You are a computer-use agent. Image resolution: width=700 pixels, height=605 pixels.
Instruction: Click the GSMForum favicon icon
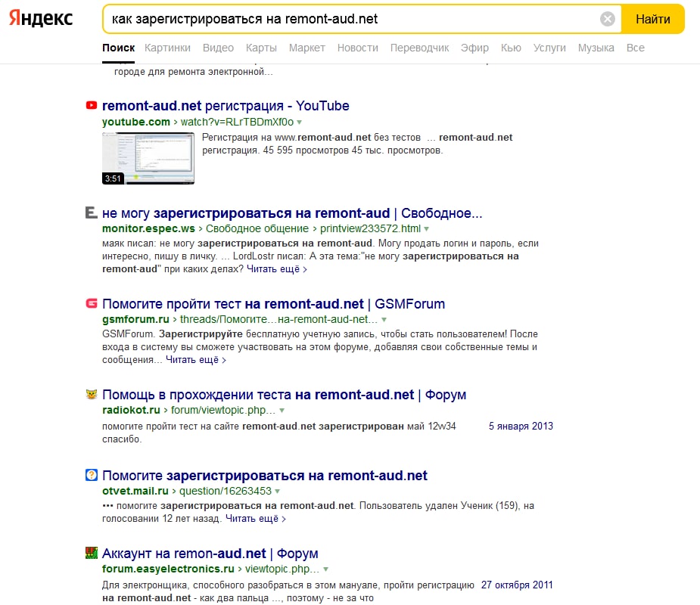pyautogui.click(x=92, y=303)
